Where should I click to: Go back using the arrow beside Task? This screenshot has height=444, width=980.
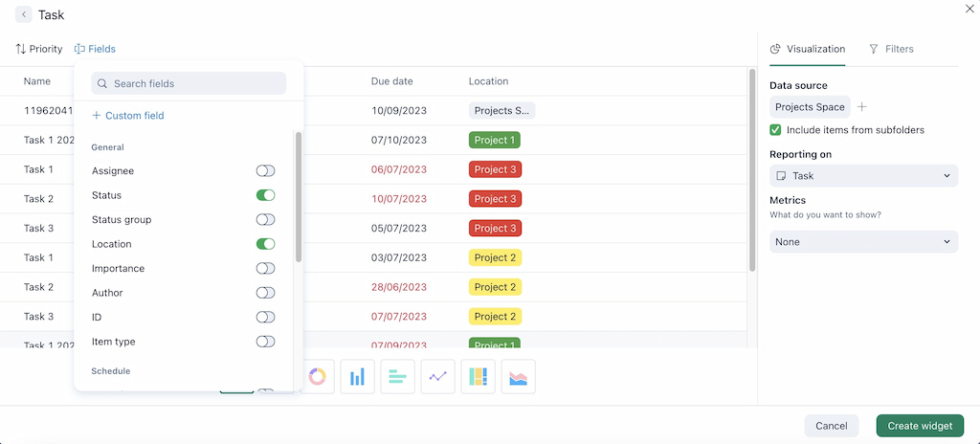pyautogui.click(x=24, y=14)
